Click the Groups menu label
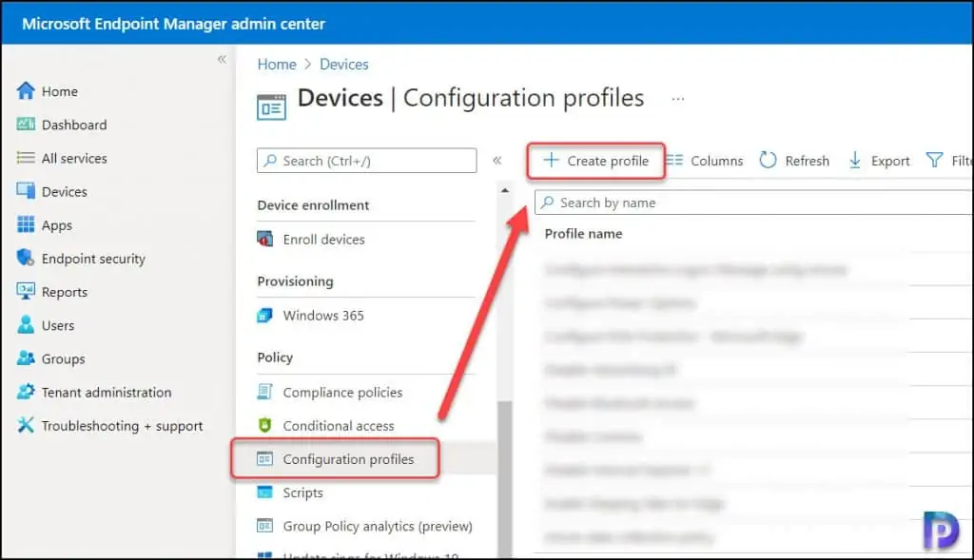The image size is (974, 560). click(64, 358)
